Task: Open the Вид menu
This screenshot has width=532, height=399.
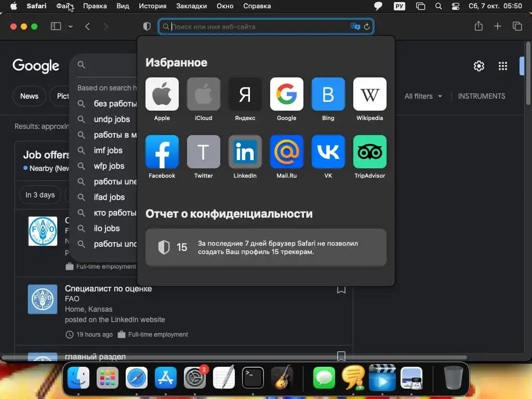Action: pyautogui.click(x=123, y=6)
